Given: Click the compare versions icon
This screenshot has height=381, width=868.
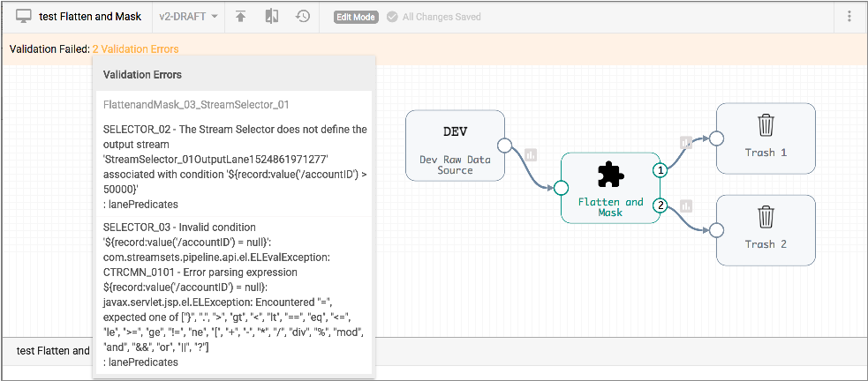Looking at the screenshot, I should 271,17.
